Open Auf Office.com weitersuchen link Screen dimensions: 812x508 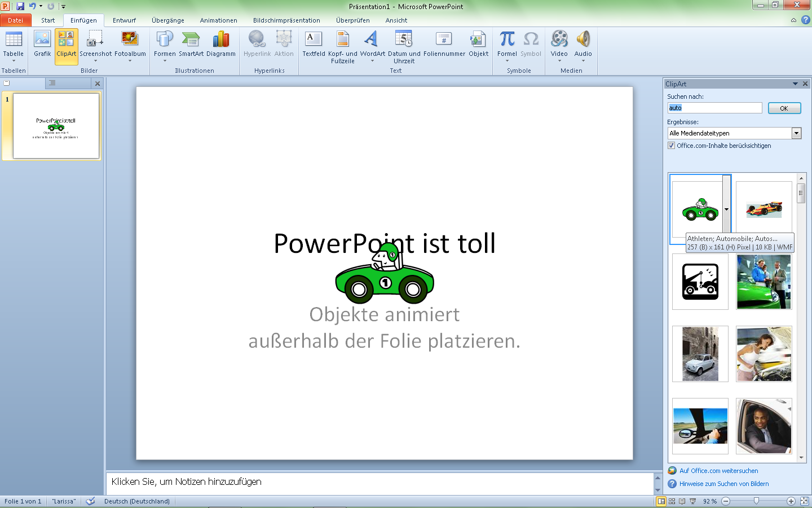pyautogui.click(x=718, y=470)
